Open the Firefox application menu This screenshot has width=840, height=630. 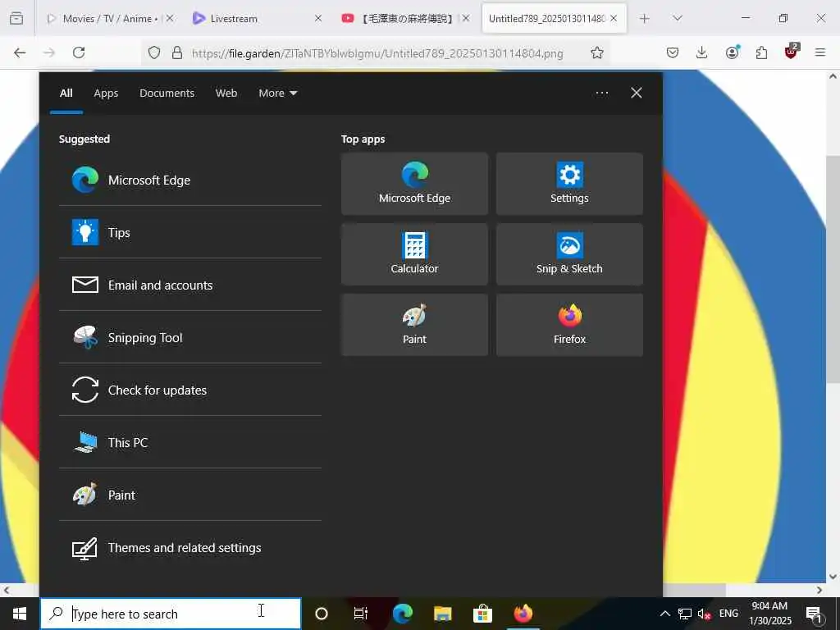tap(820, 52)
